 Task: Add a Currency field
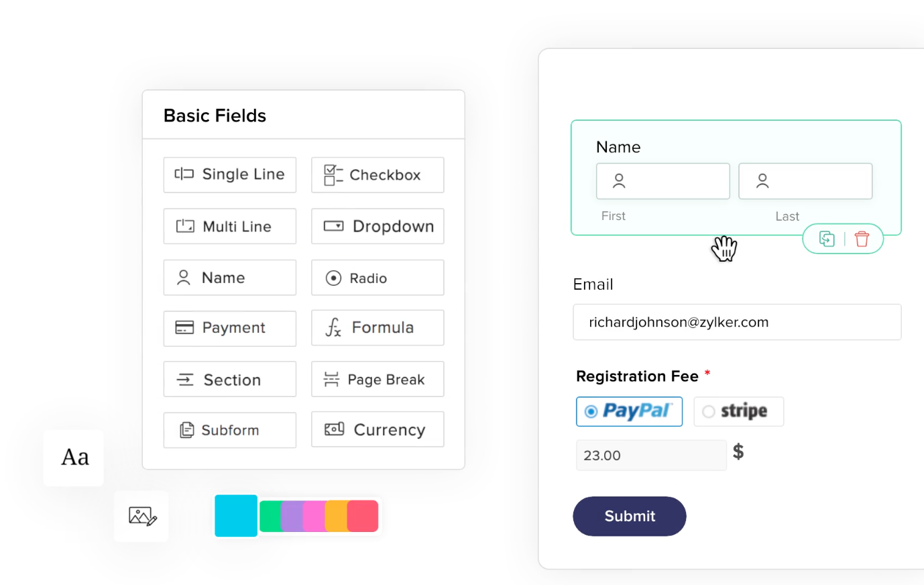point(377,430)
